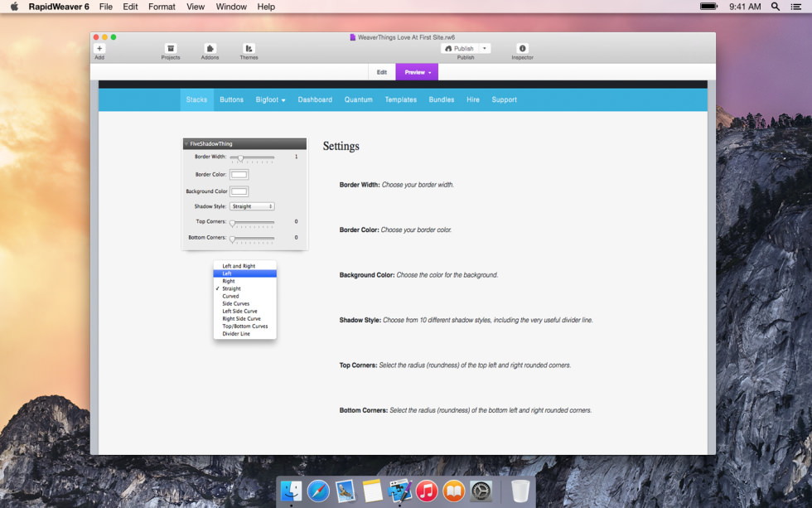Open the Background Color swatch
Viewport: 812px width, 508px height.
click(239, 191)
